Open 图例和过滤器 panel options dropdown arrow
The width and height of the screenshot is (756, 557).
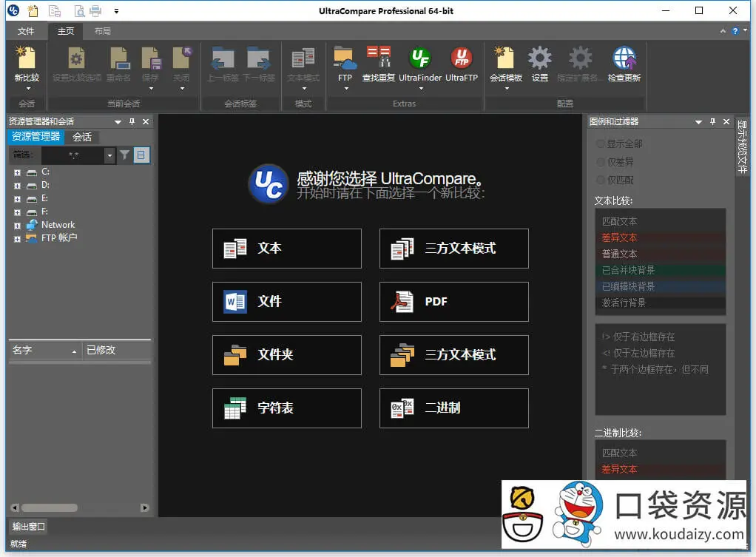click(x=698, y=122)
